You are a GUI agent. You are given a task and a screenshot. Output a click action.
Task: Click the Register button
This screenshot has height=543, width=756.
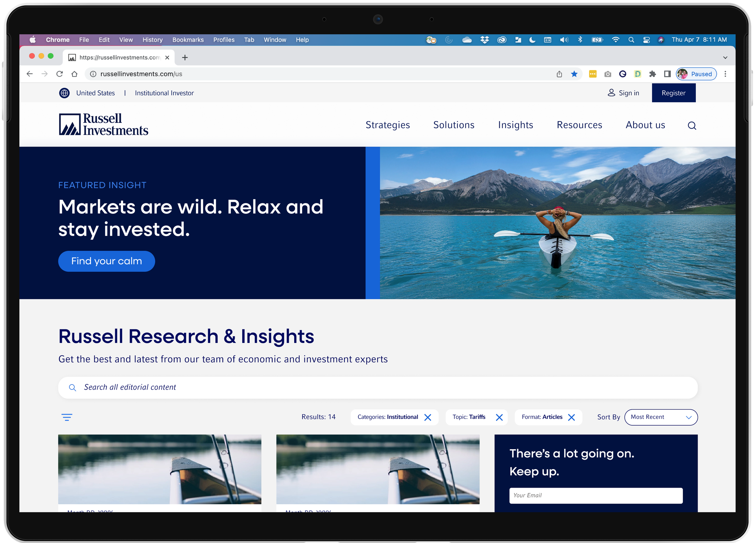(673, 93)
